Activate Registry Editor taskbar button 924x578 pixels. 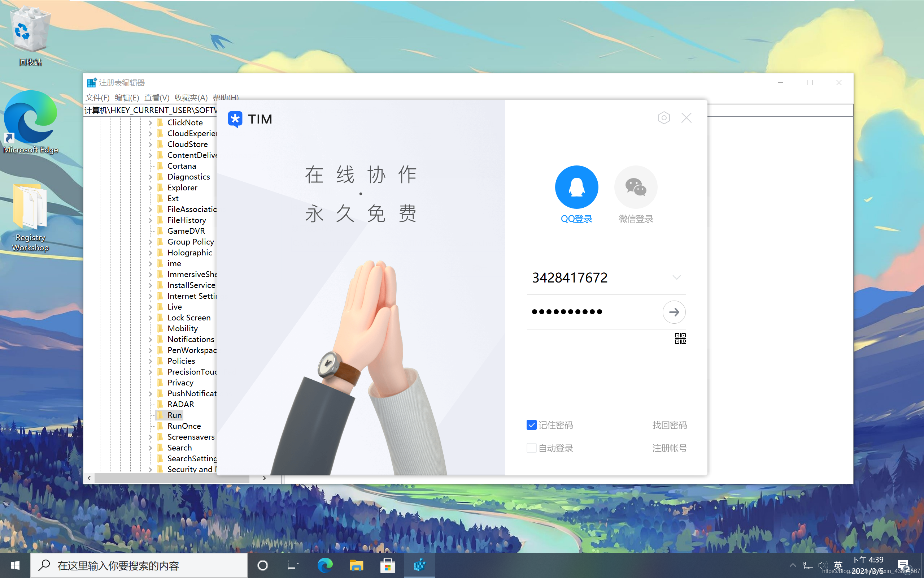pyautogui.click(x=420, y=565)
